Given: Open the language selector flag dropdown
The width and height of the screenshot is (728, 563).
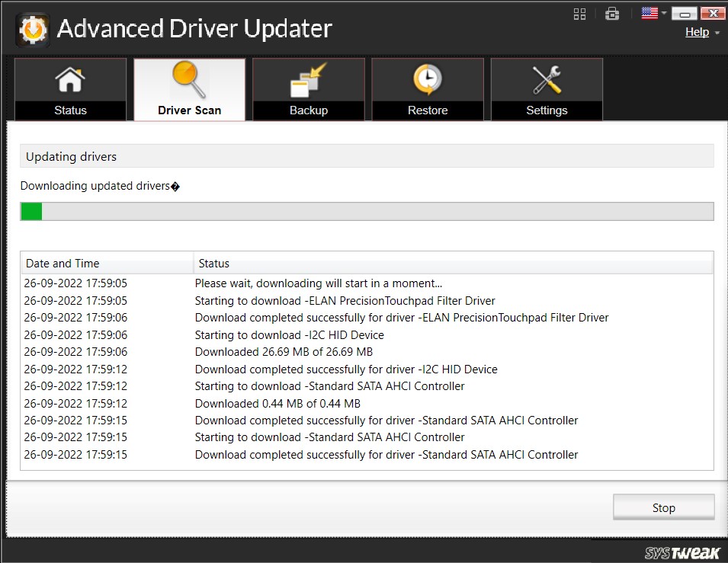Looking at the screenshot, I should point(649,13).
